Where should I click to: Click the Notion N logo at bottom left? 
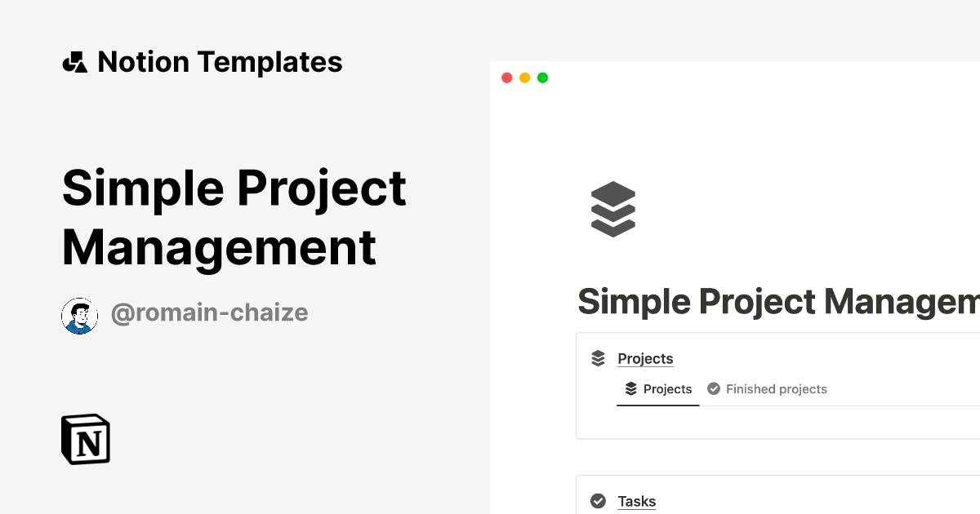(85, 439)
